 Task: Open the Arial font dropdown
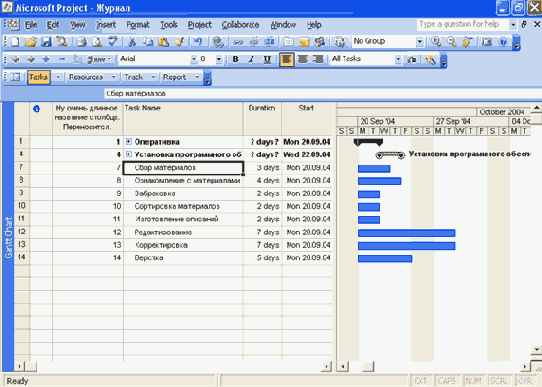click(194, 59)
